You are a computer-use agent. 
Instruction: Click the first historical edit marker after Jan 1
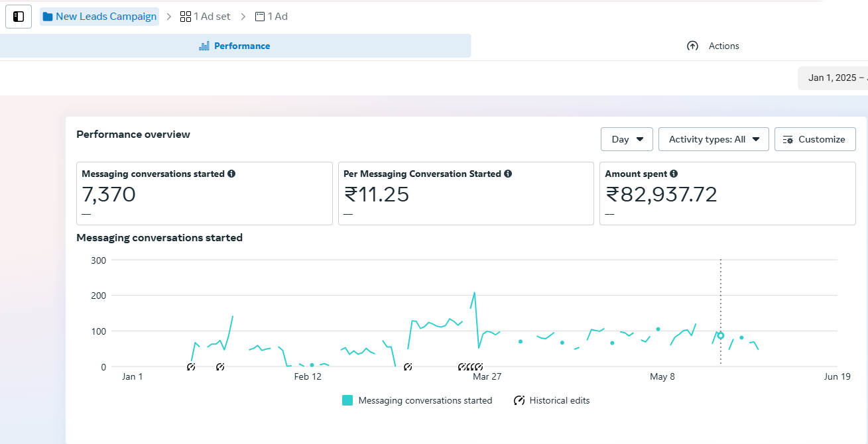(x=191, y=366)
